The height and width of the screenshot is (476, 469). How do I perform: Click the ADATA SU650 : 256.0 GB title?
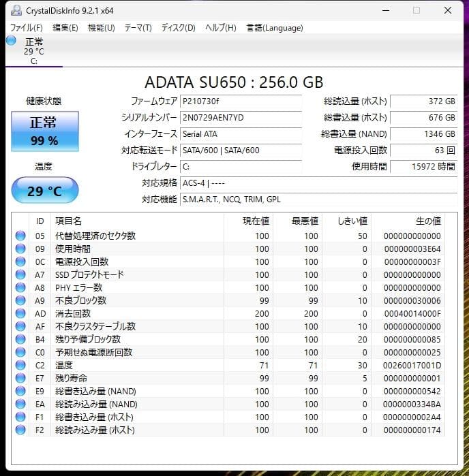point(234,82)
